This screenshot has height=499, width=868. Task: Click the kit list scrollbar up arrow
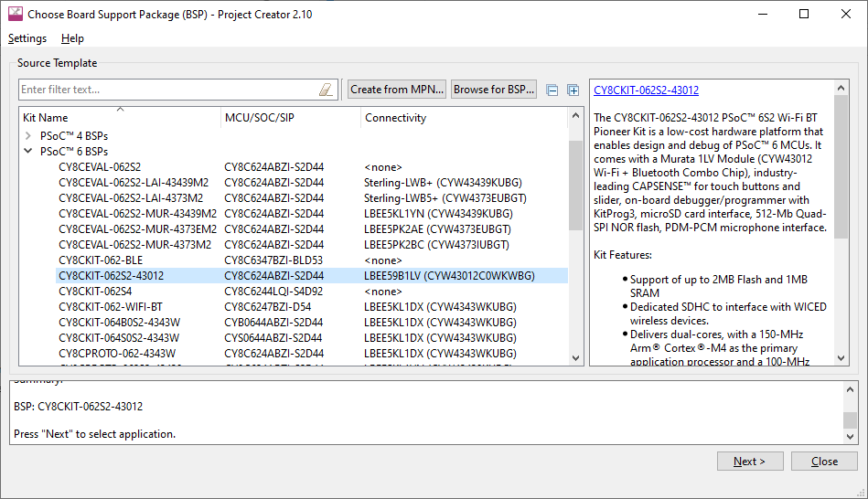[575, 115]
